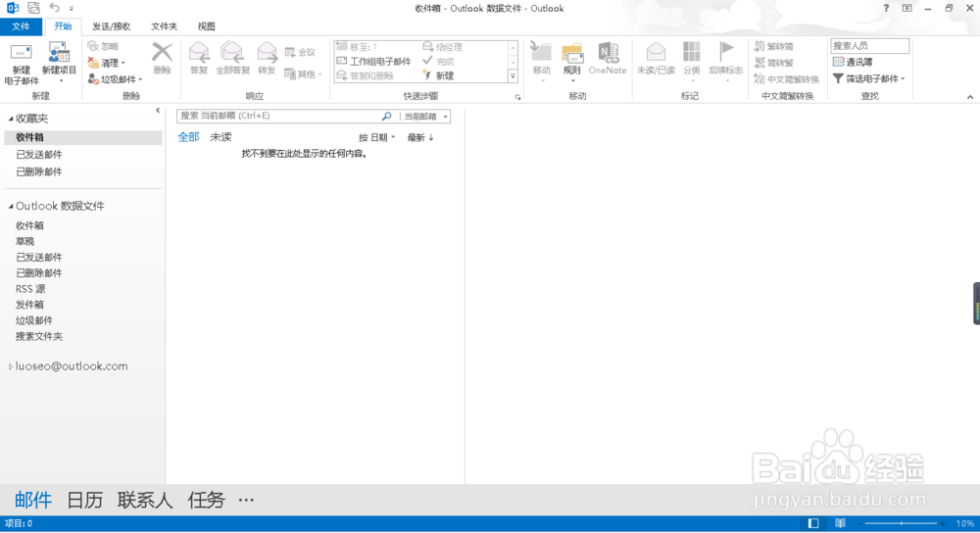Switch to the 视图 tab
This screenshot has height=533, width=980.
coord(206,26)
